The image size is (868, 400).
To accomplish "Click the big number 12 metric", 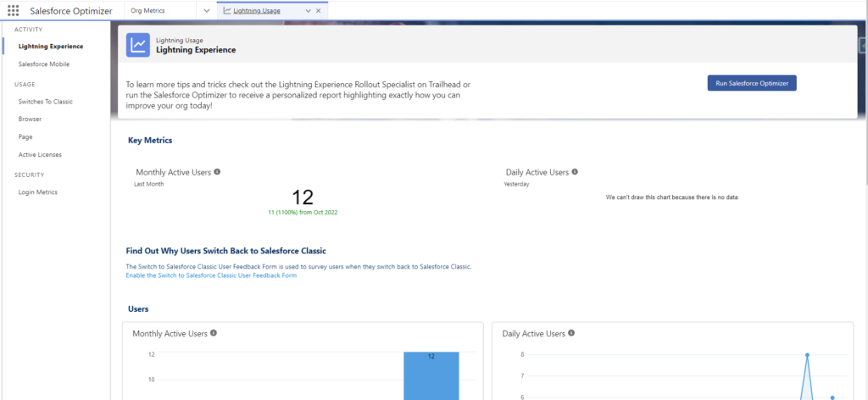I will [x=303, y=197].
